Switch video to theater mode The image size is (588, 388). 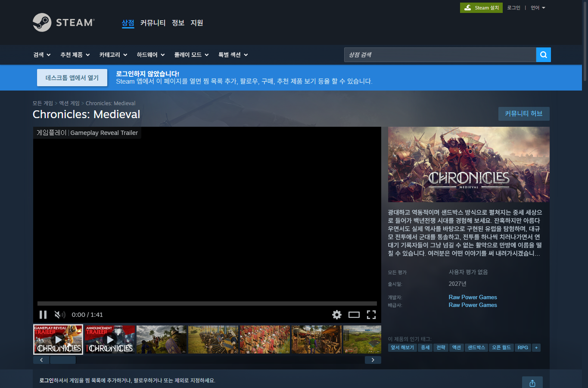coord(354,315)
